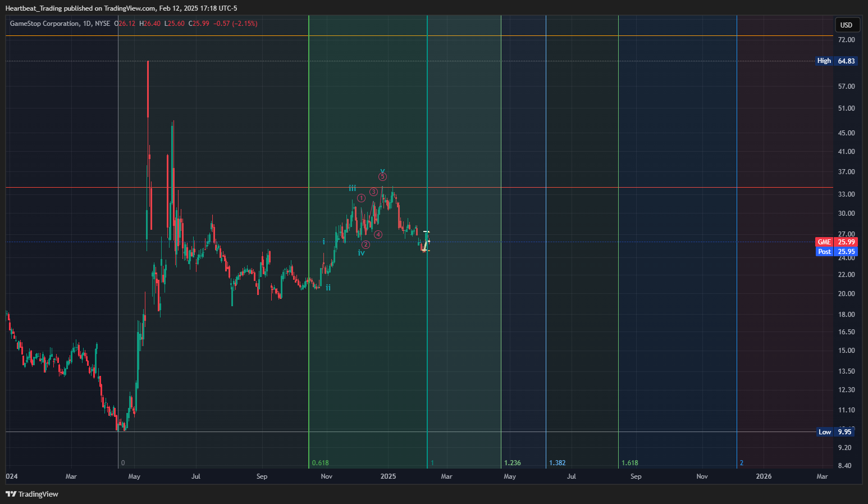The height and width of the screenshot is (504, 868).
Task: Click the 45.00 price axis label
Action: pos(846,133)
